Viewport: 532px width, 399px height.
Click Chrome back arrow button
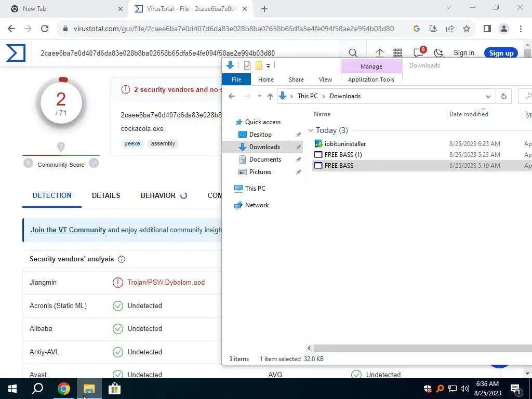[11, 29]
